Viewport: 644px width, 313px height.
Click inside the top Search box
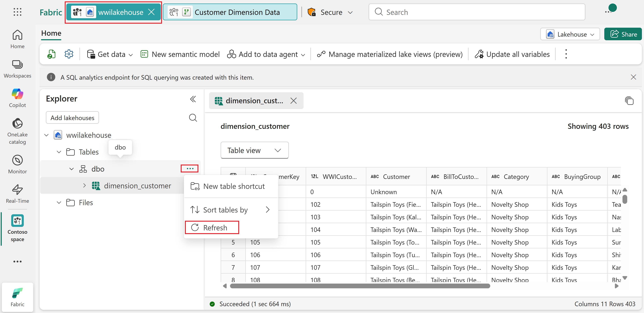[x=476, y=12]
